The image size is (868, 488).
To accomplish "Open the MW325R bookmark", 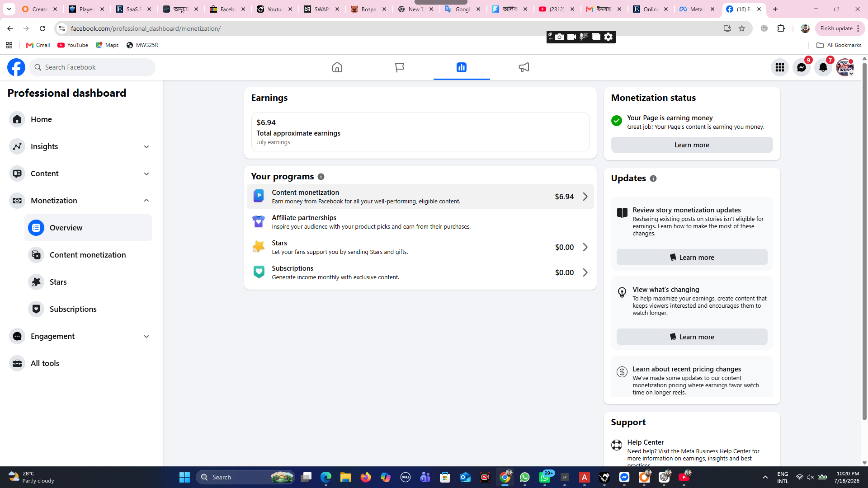I will point(142,45).
